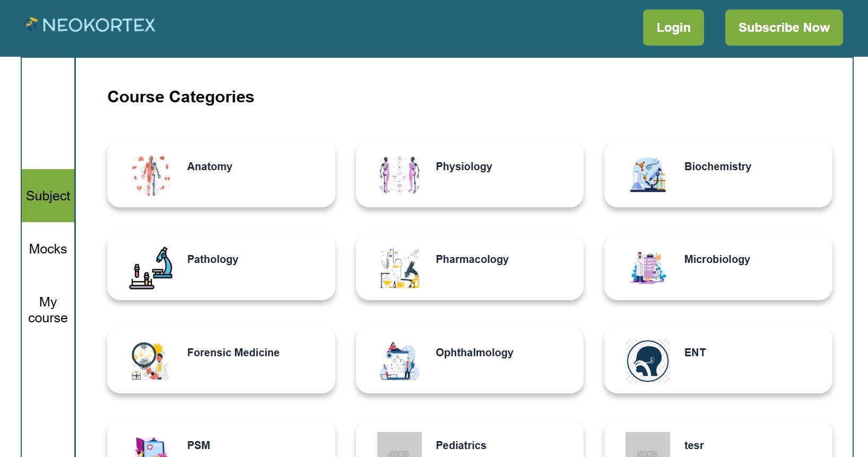
Task: Open the My course tab
Action: click(x=48, y=310)
